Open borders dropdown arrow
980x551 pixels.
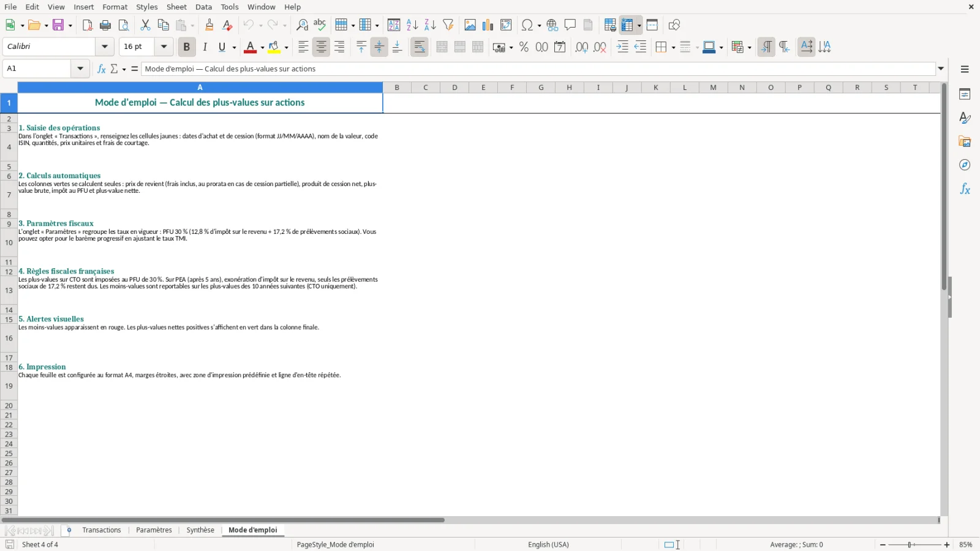673,48
